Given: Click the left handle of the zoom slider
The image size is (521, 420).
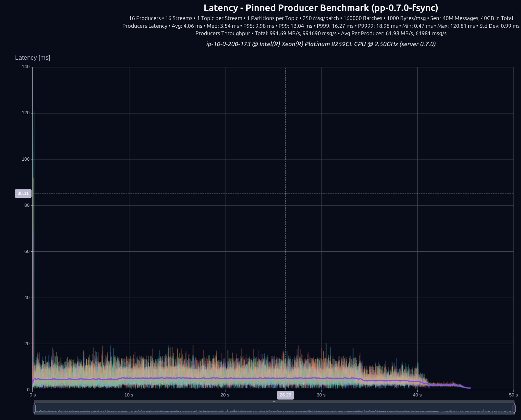Looking at the screenshot, I should click(x=34, y=408).
